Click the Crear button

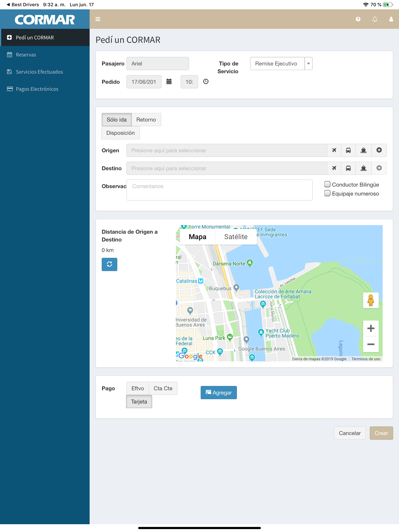click(x=381, y=433)
